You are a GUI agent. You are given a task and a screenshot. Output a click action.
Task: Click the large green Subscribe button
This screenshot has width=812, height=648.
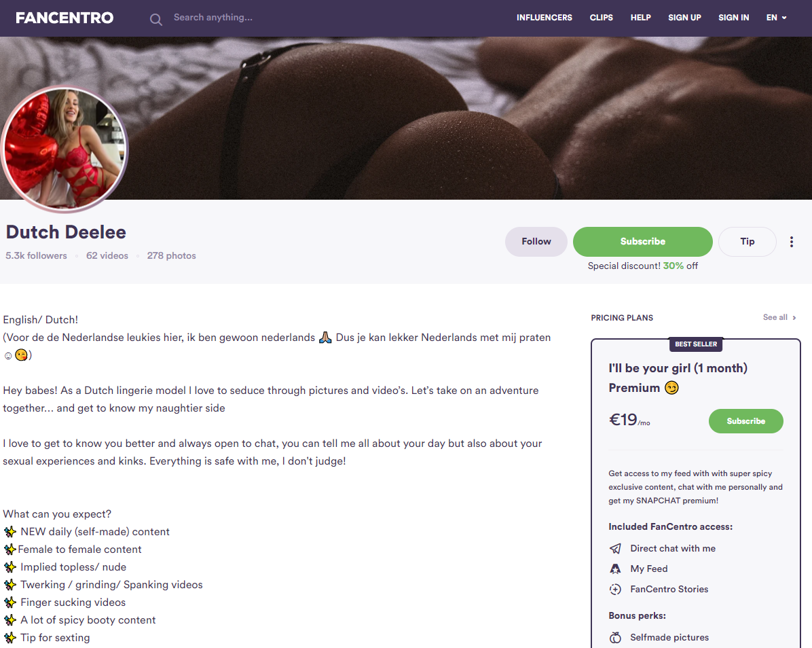[643, 242]
